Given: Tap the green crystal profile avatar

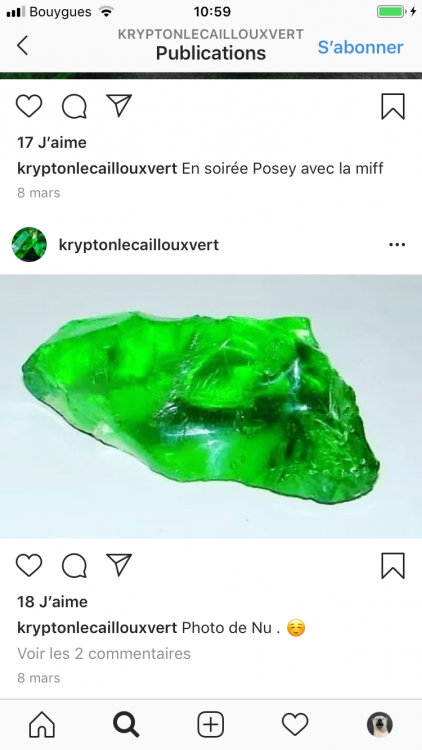Looking at the screenshot, I should [x=29, y=244].
